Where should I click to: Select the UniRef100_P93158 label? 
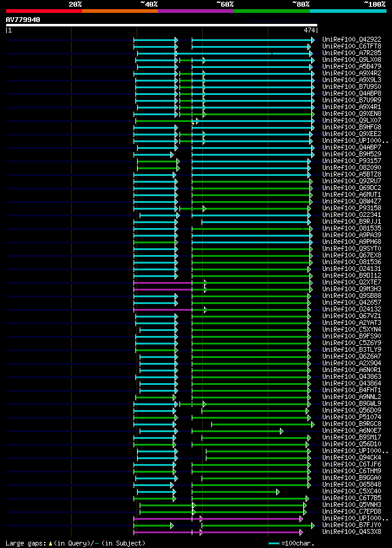click(352, 208)
